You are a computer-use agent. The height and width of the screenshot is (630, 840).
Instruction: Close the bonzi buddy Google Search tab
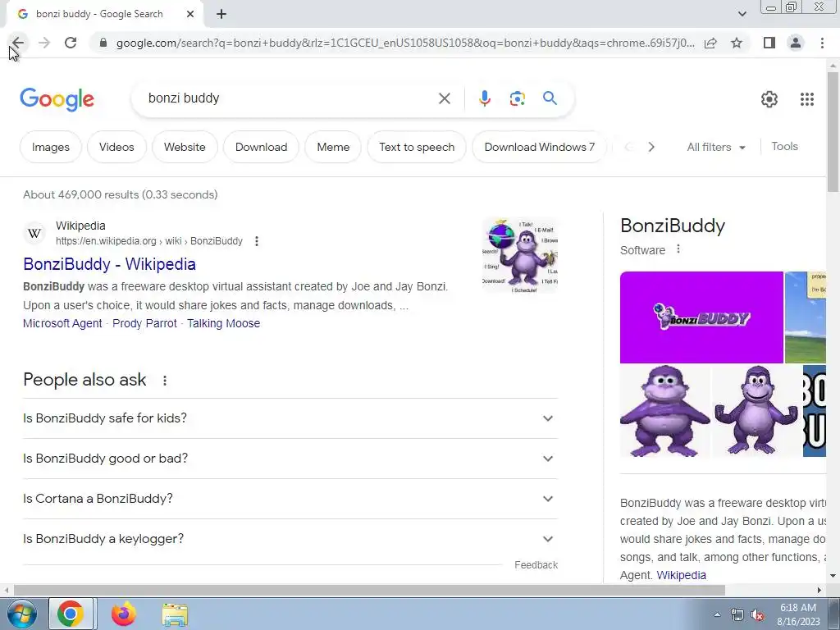coord(190,14)
